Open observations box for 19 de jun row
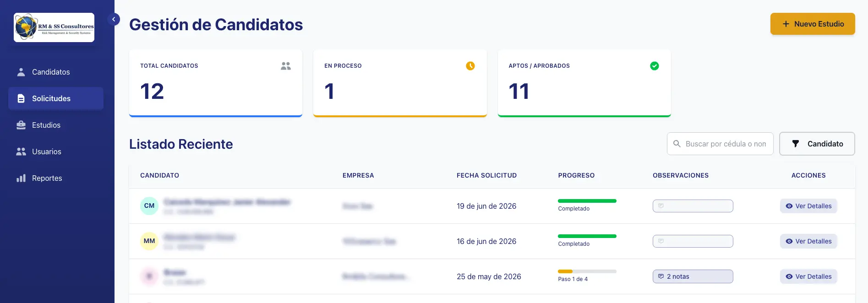 click(x=693, y=206)
